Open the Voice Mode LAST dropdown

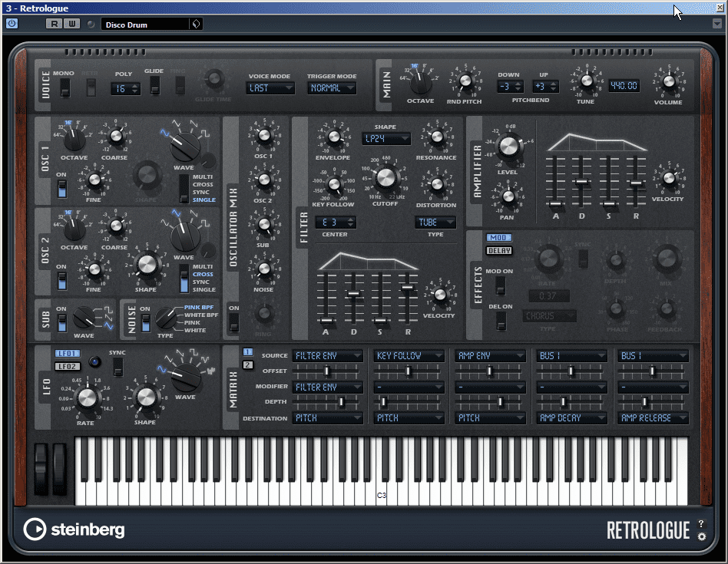[270, 87]
